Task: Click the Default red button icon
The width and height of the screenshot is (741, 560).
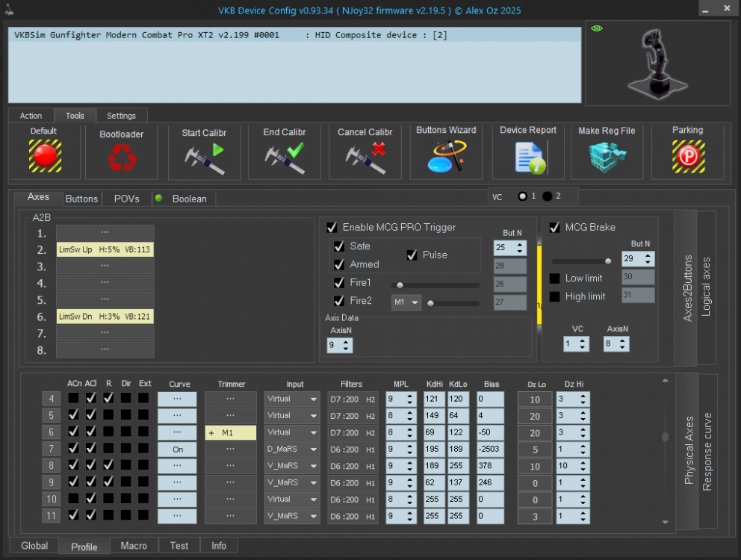Action: [44, 156]
